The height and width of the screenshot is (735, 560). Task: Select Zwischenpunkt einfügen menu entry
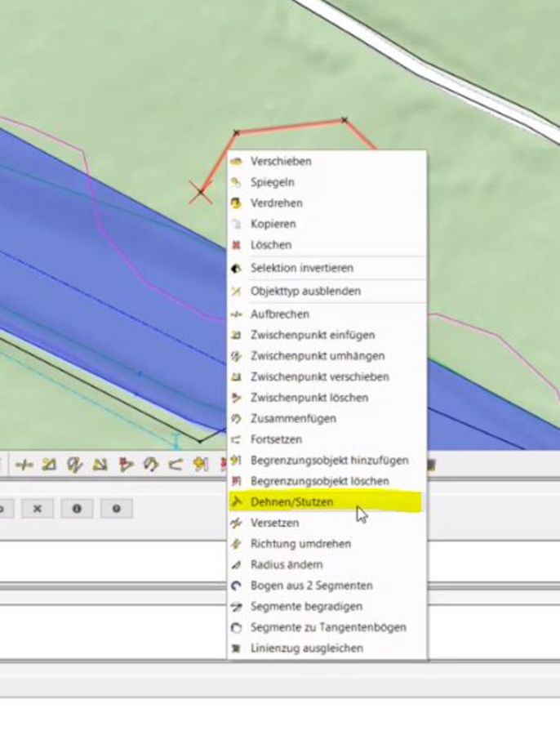(327, 335)
